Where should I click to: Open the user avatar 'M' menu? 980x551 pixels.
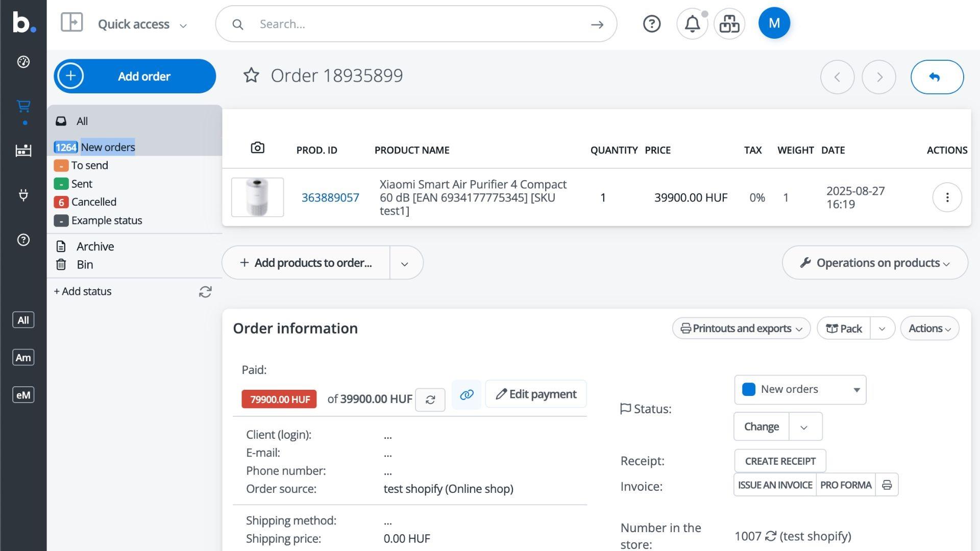pos(774,23)
